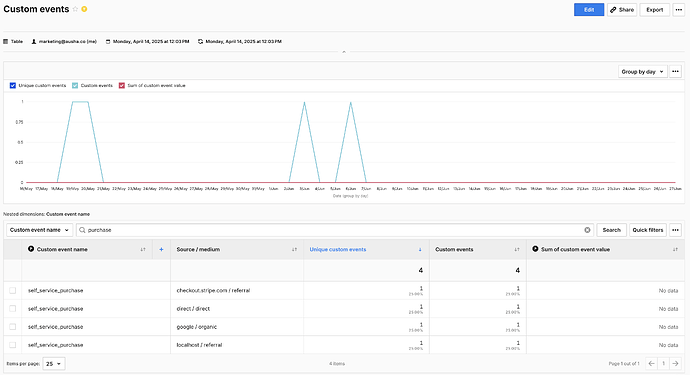Click self_service_purchase in the google / organic row

tap(55, 327)
